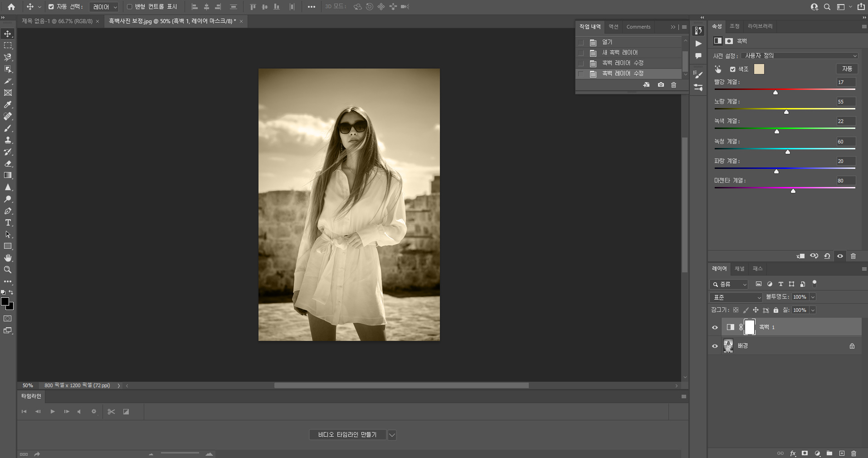Click the on-image adjustment hand tool in Properties

tap(718, 69)
